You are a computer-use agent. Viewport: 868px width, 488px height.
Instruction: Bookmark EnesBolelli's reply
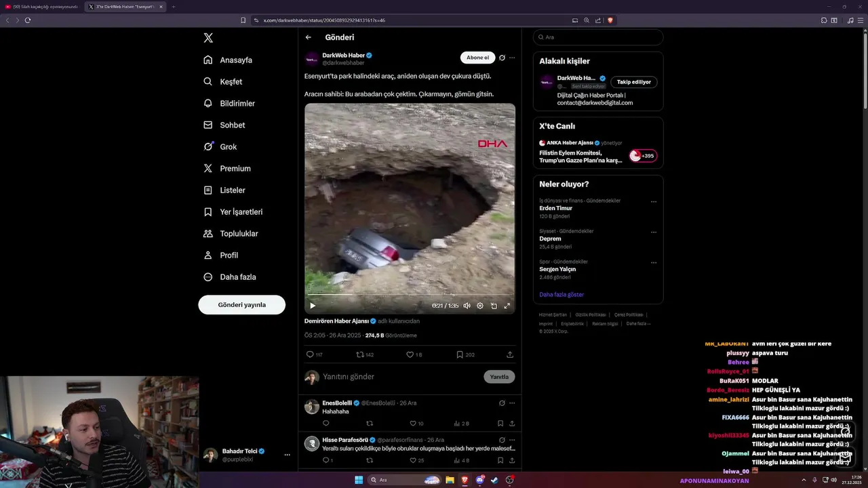(x=500, y=424)
